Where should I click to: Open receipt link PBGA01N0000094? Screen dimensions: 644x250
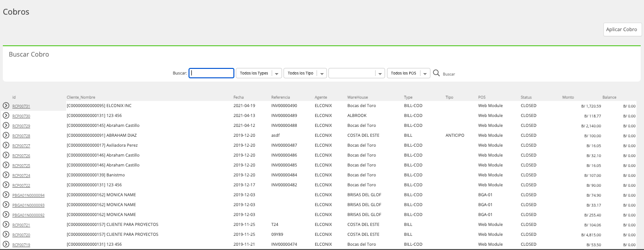point(28,195)
